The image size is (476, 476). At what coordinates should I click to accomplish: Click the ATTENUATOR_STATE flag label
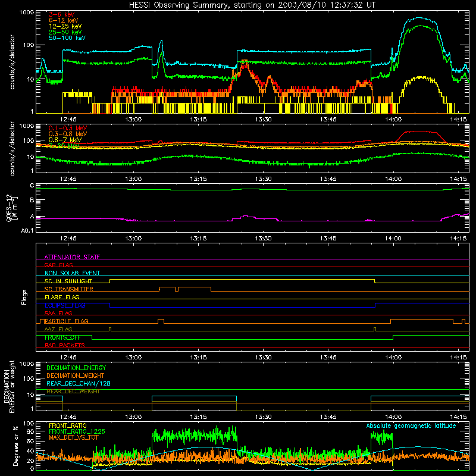(72, 257)
